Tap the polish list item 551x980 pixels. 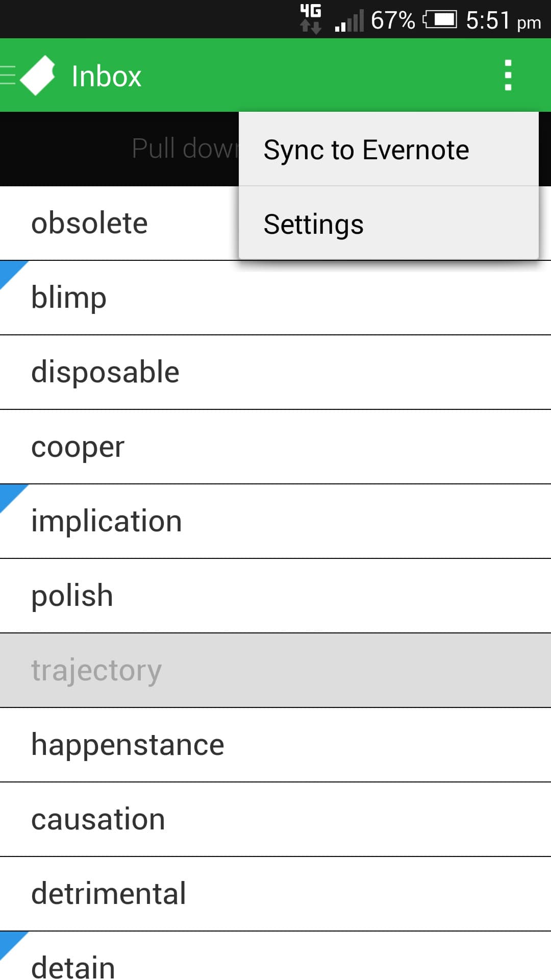coord(72,596)
